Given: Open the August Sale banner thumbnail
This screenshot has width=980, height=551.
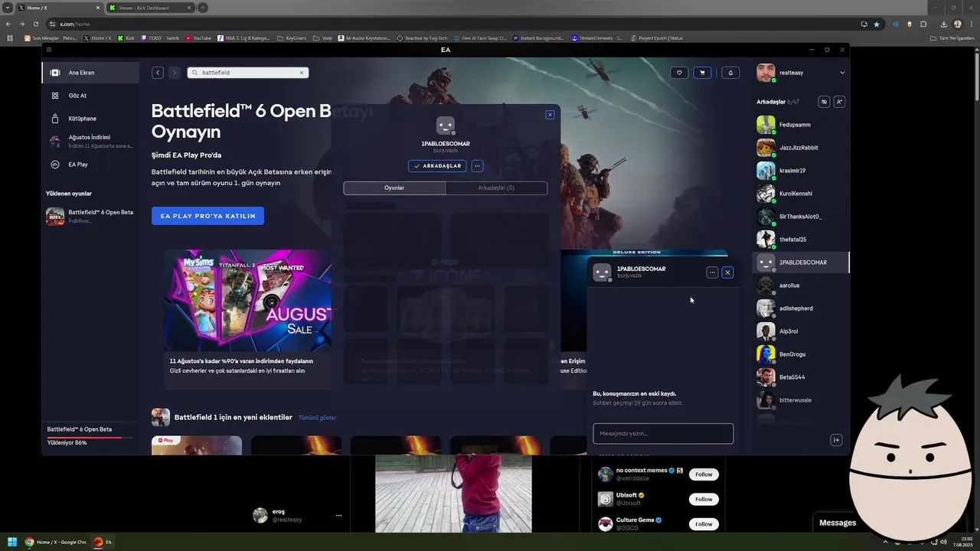Looking at the screenshot, I should point(247,300).
